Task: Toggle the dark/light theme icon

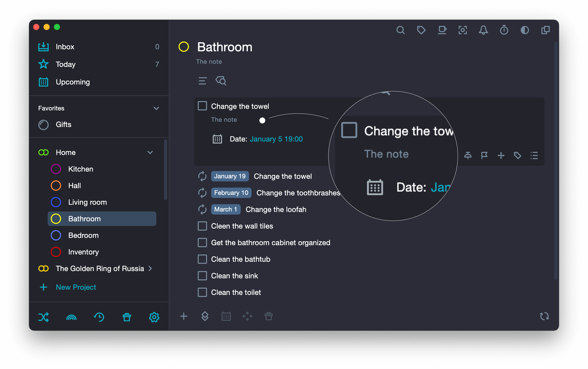Action: pos(525,30)
